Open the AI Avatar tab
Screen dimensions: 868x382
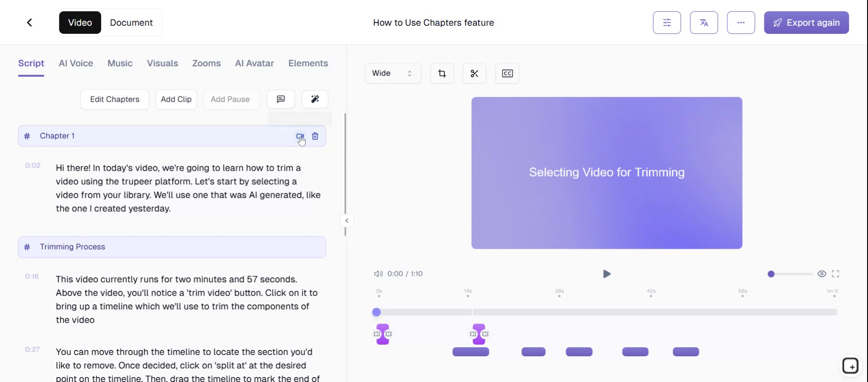coord(255,63)
